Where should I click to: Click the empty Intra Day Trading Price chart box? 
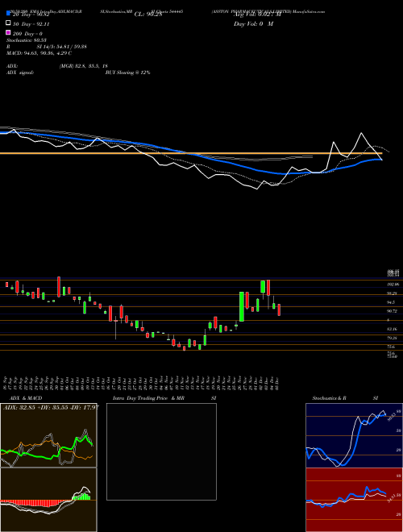pyautogui.click(x=161, y=451)
